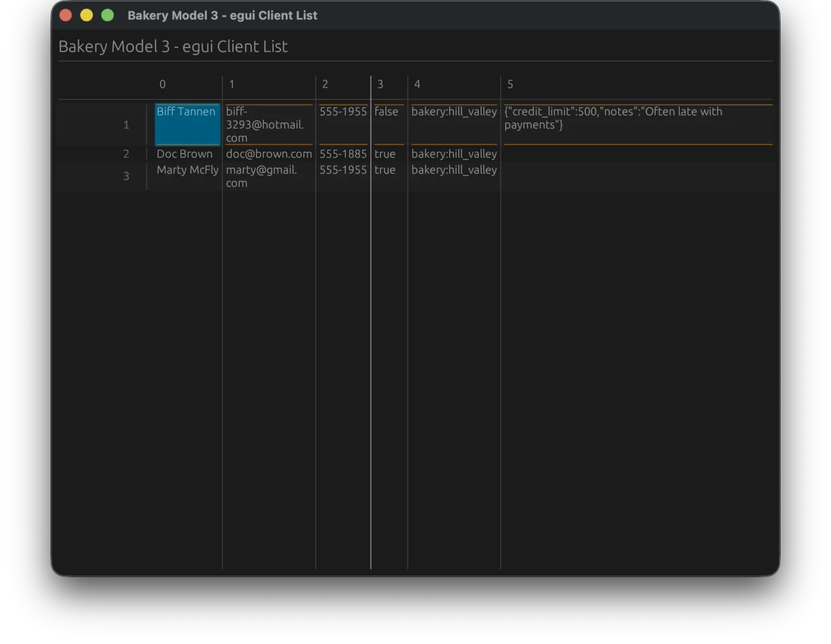Viewport: 831px width, 644px height.
Task: Select row number 1 header
Action: coord(126,125)
